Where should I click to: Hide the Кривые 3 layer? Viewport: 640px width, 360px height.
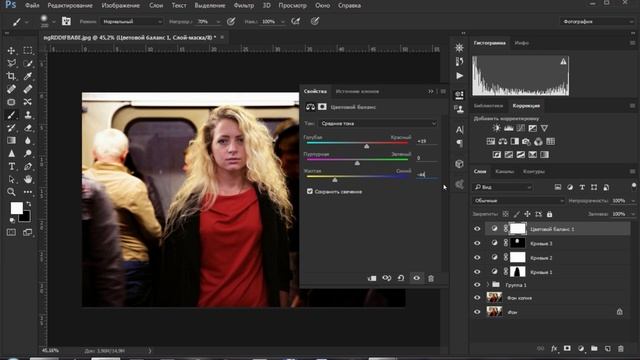click(x=477, y=243)
